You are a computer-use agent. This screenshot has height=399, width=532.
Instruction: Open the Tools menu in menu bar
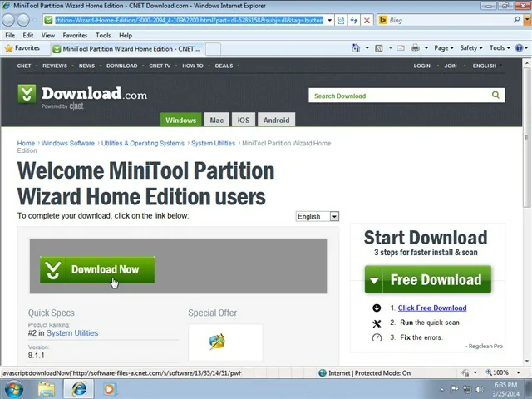click(103, 36)
